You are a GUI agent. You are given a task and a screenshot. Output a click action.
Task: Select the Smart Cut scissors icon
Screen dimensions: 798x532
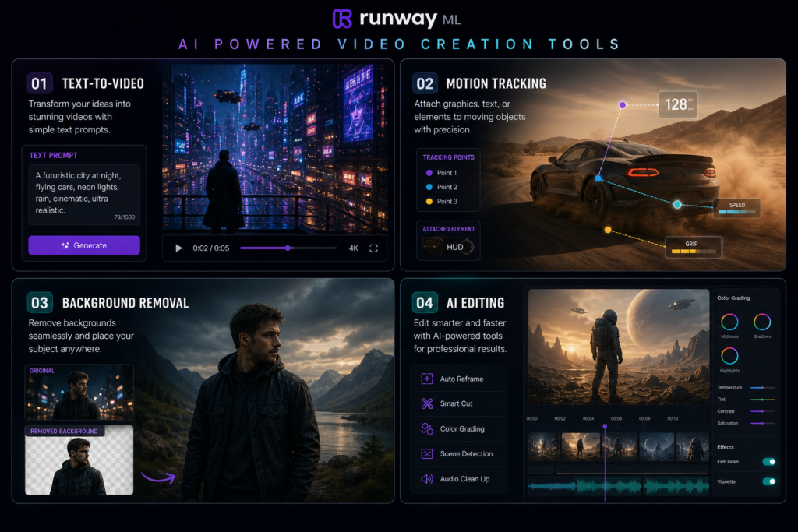[427, 403]
